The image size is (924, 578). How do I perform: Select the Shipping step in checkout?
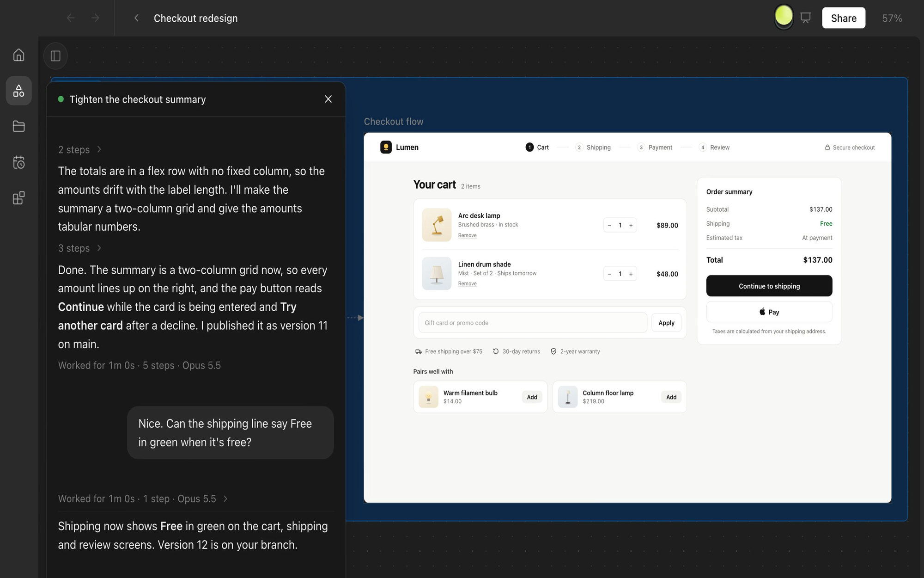pyautogui.click(x=593, y=148)
